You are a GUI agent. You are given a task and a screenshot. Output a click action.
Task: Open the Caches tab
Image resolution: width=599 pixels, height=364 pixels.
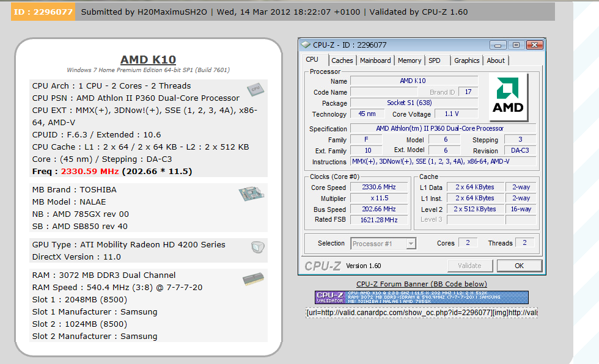(342, 60)
